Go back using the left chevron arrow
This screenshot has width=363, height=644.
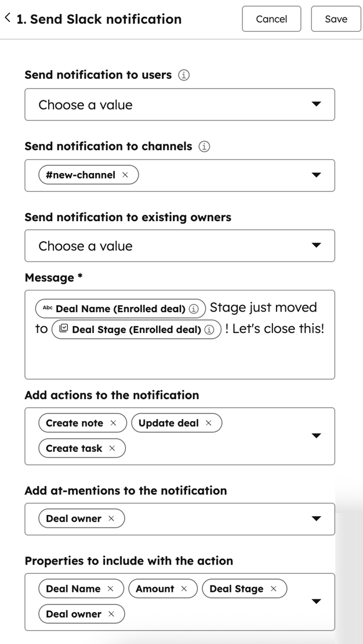pyautogui.click(x=8, y=18)
